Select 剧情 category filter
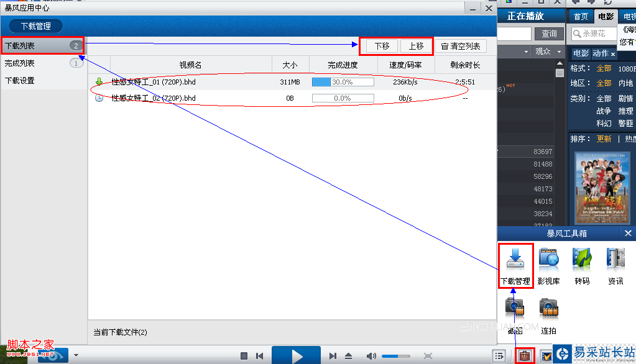 point(625,99)
